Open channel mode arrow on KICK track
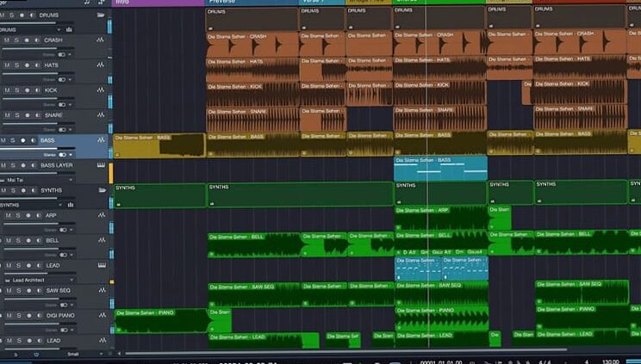The width and height of the screenshot is (641, 364). pos(71,105)
